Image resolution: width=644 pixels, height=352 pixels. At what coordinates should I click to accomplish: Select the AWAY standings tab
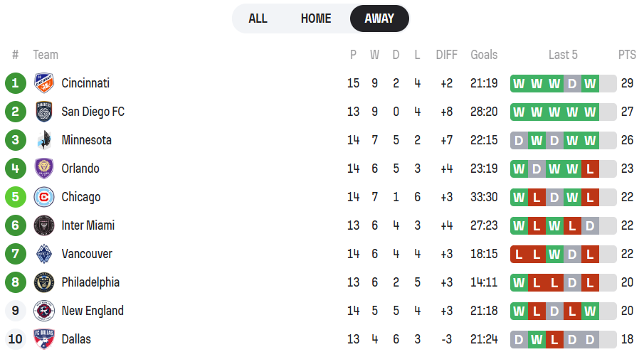(379, 18)
